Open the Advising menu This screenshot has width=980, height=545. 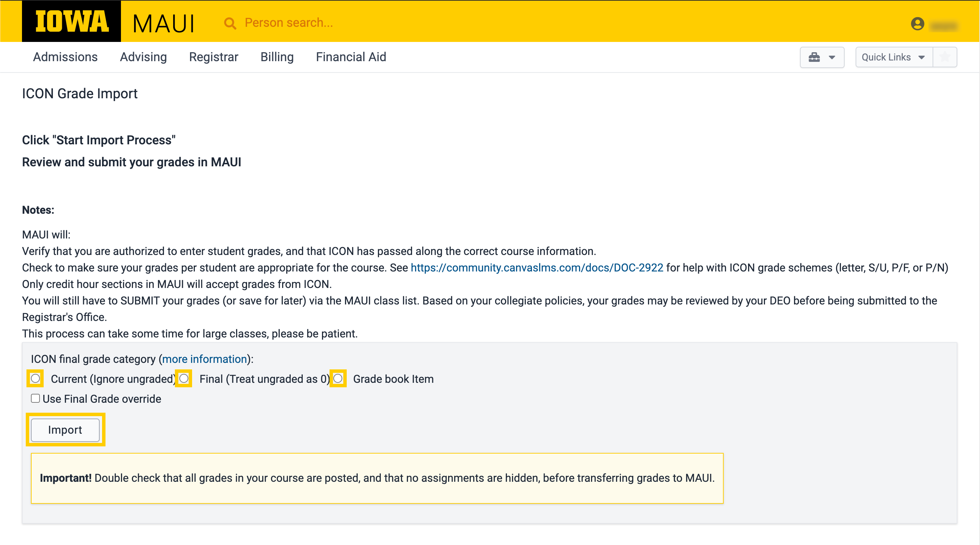coord(143,57)
